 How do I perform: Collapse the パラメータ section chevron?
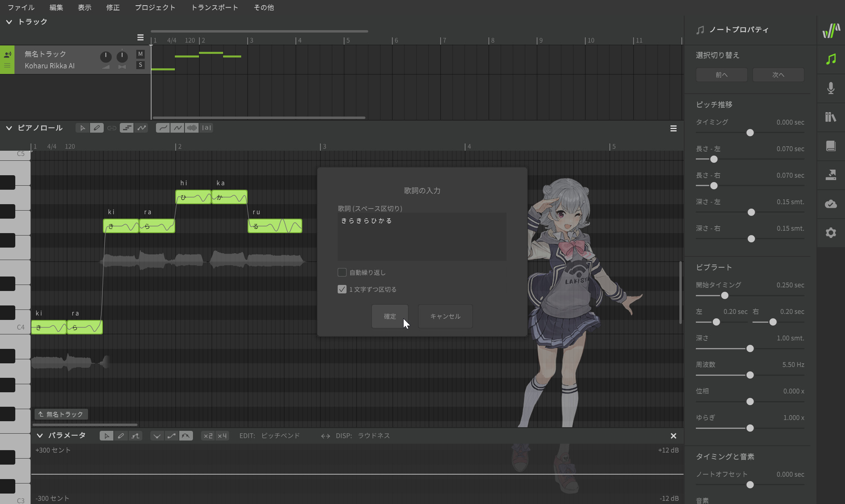(x=40, y=436)
